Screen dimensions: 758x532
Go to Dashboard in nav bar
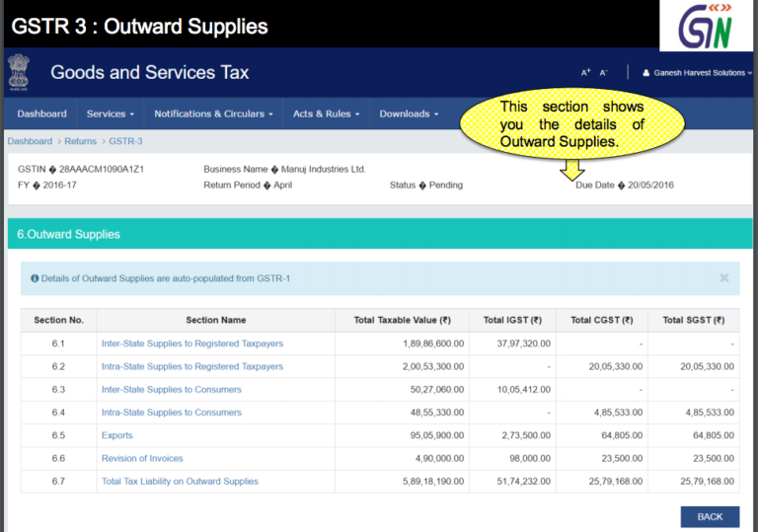point(41,114)
